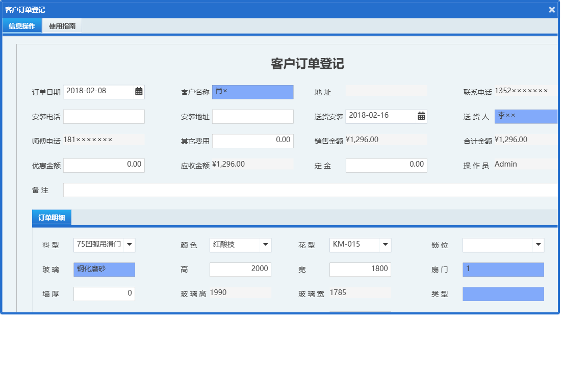The width and height of the screenshot is (588, 375).
Task: Click the 优惠金额 input field
Action: [x=104, y=165]
